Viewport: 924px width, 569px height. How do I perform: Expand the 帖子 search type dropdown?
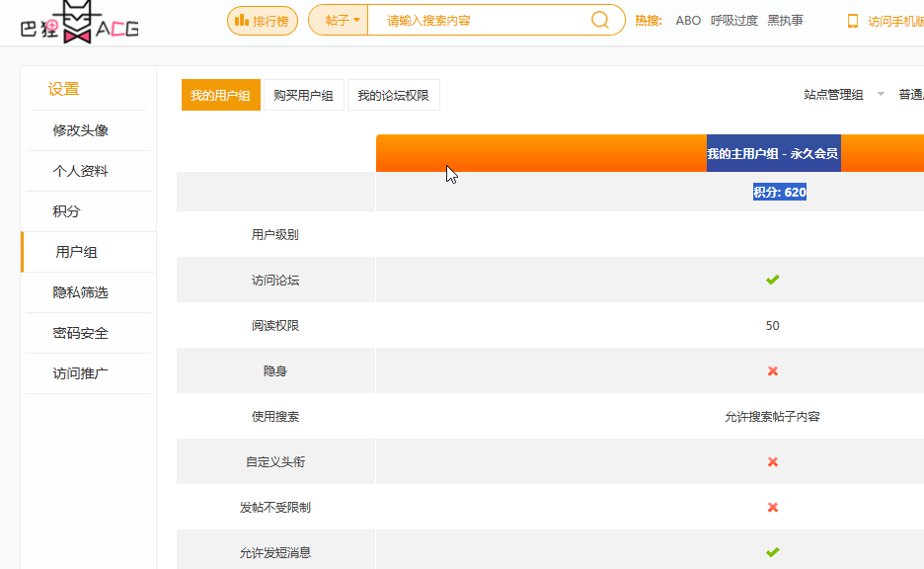click(x=339, y=20)
